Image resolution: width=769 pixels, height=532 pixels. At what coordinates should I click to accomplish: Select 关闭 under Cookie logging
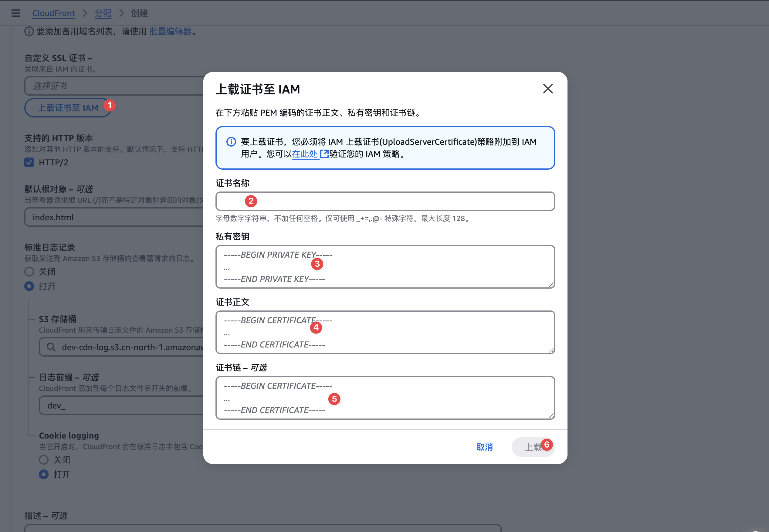44,460
